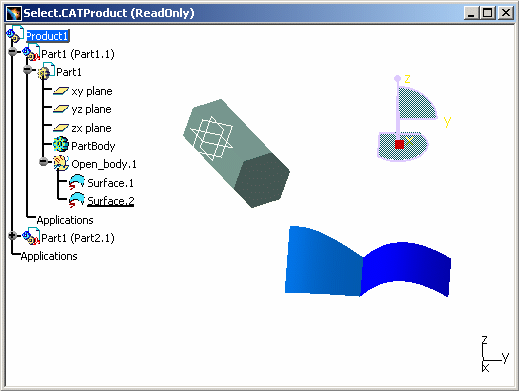Select the Surface.2 label in tree
Screen dimensions: 519x391
(x=111, y=201)
